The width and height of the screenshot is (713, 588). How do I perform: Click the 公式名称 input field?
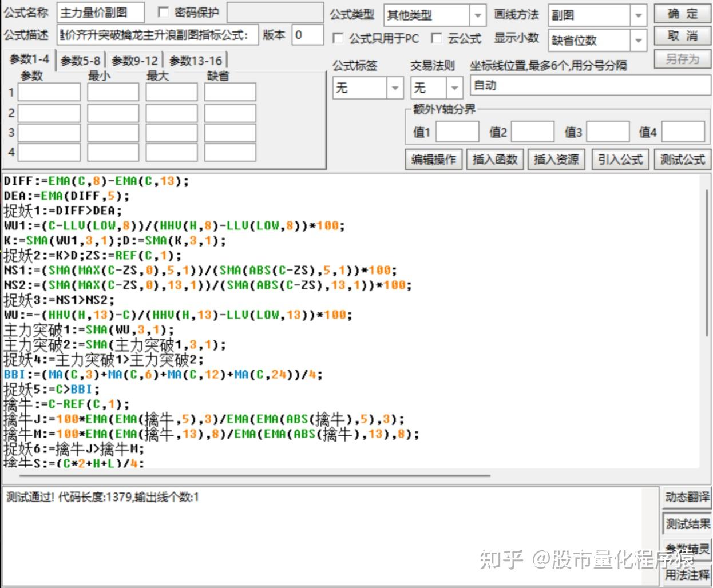coord(101,13)
